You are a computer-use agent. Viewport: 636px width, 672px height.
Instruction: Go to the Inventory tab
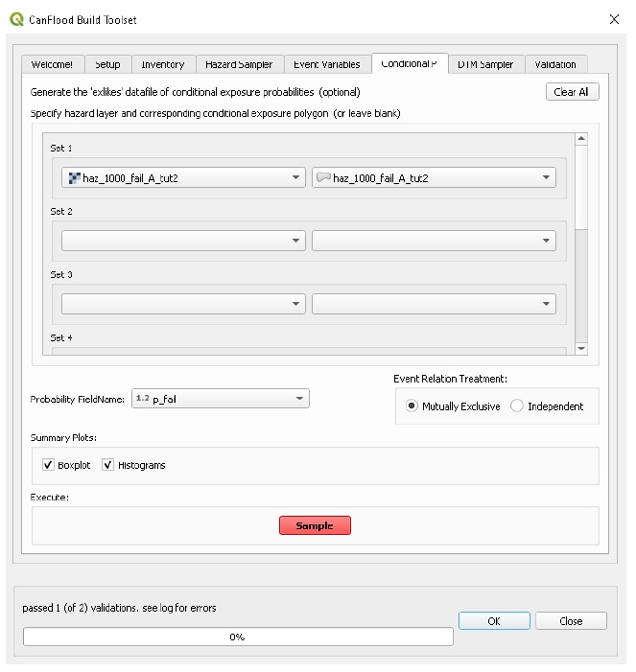pyautogui.click(x=163, y=65)
